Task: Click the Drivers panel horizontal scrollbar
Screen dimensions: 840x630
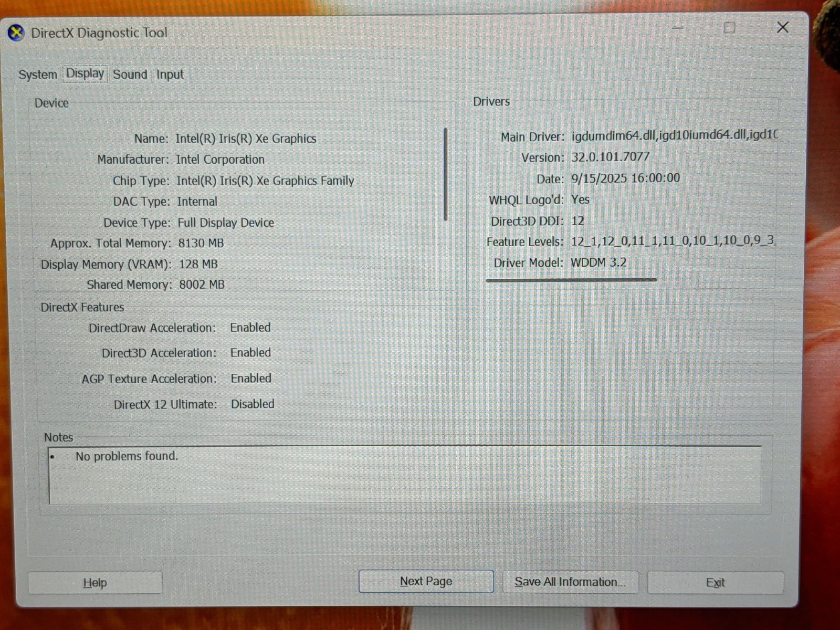Action: (x=571, y=280)
